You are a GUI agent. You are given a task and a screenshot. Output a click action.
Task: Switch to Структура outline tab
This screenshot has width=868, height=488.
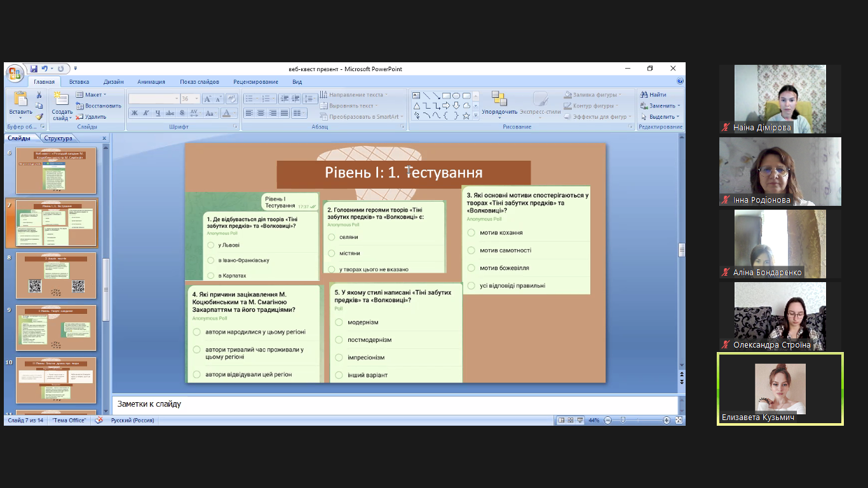point(58,138)
